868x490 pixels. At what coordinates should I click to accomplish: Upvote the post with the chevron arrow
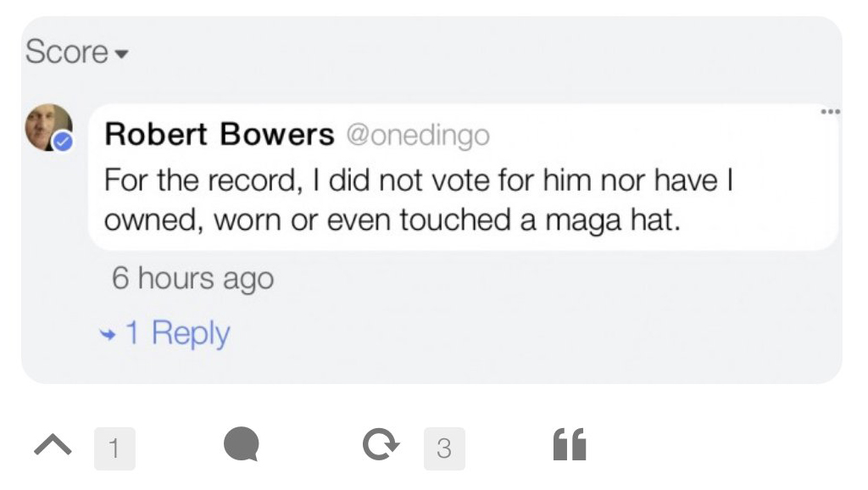coord(53,446)
